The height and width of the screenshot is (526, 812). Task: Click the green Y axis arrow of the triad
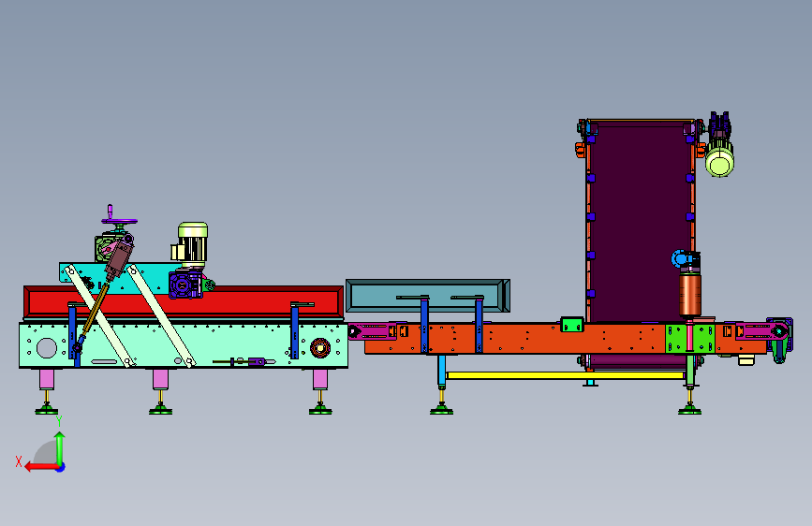[x=60, y=447]
